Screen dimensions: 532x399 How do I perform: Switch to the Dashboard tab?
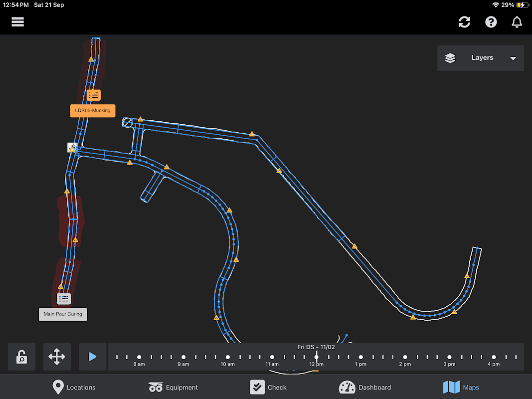click(365, 387)
